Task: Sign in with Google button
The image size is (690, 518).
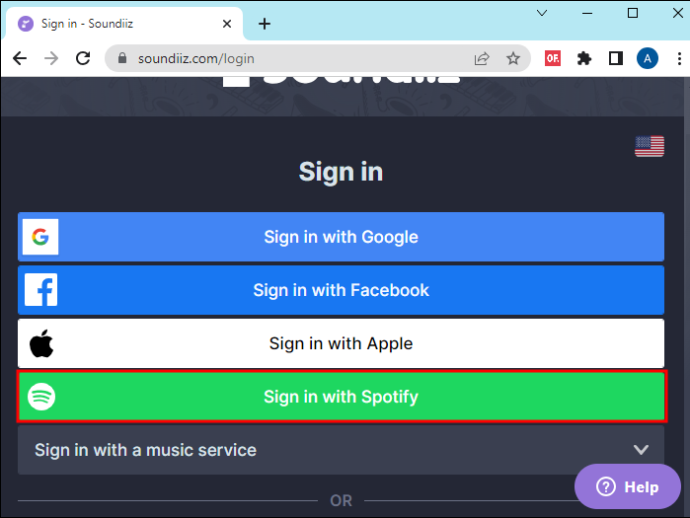Action: pyautogui.click(x=341, y=237)
